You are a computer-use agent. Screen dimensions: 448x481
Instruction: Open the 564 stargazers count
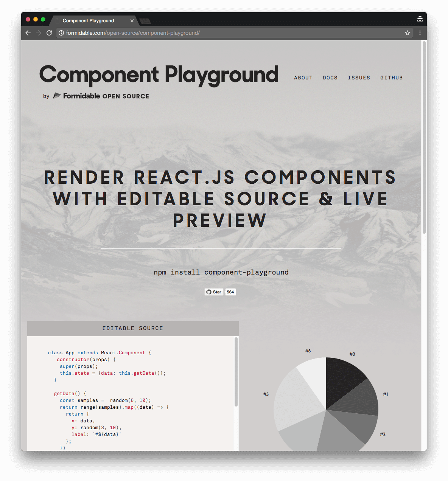point(230,292)
